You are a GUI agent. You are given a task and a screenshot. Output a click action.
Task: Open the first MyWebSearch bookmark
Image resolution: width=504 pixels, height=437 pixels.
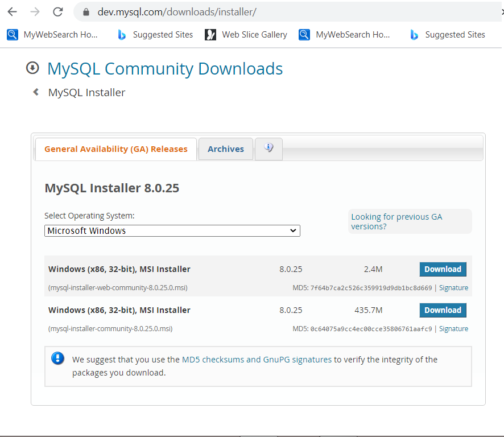click(53, 35)
